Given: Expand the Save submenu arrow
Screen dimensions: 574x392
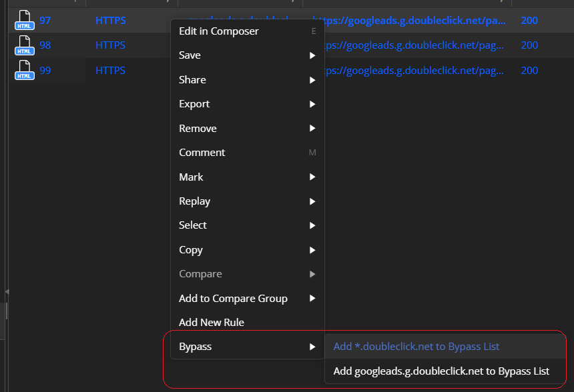Looking at the screenshot, I should click(x=312, y=55).
